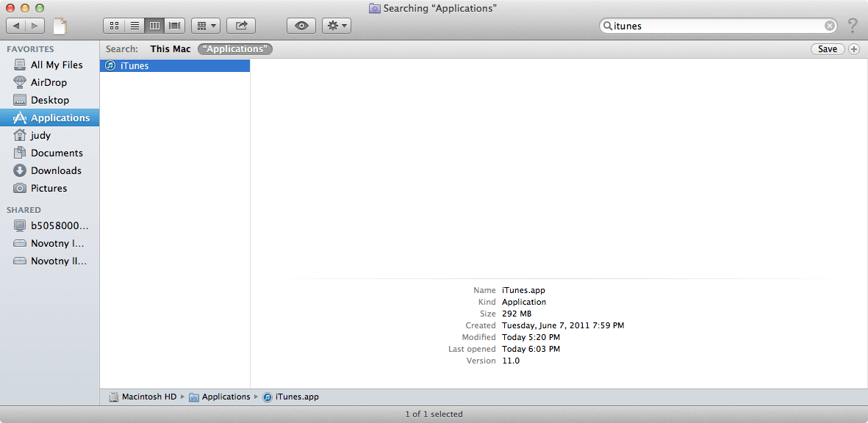Click the "1 of 1 selected" status text
This screenshot has height=423, width=868.
[434, 414]
